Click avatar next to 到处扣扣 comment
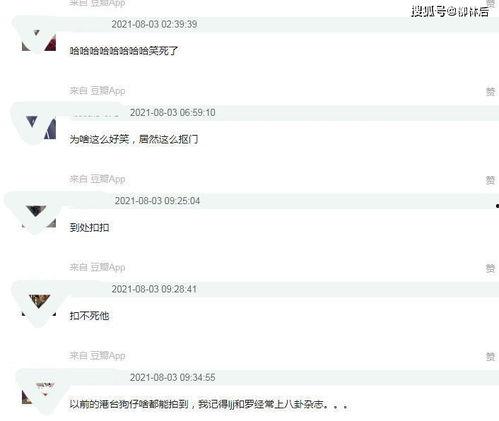The width and height of the screenshot is (499, 421). click(39, 217)
